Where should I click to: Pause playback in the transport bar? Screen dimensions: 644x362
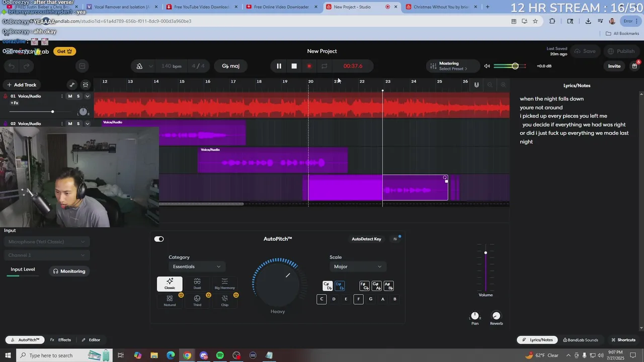click(279, 66)
